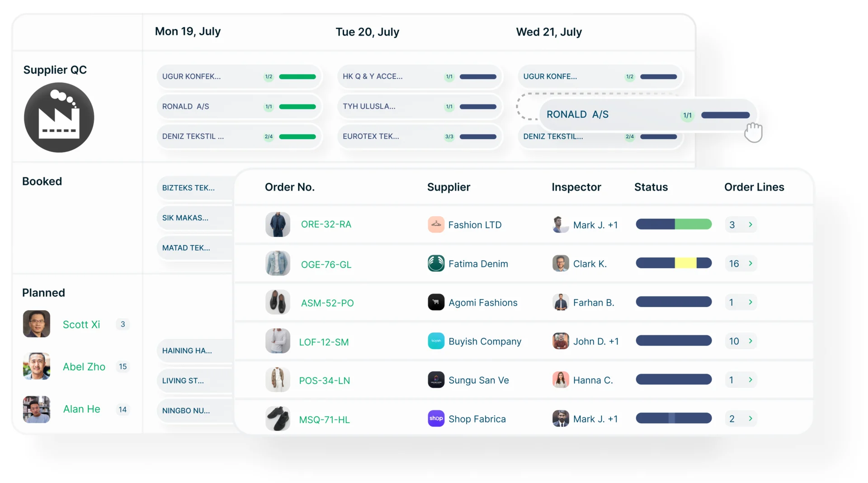Expand order lines for ORE-32-RA
Screen dimensions: 868x483
tap(750, 224)
